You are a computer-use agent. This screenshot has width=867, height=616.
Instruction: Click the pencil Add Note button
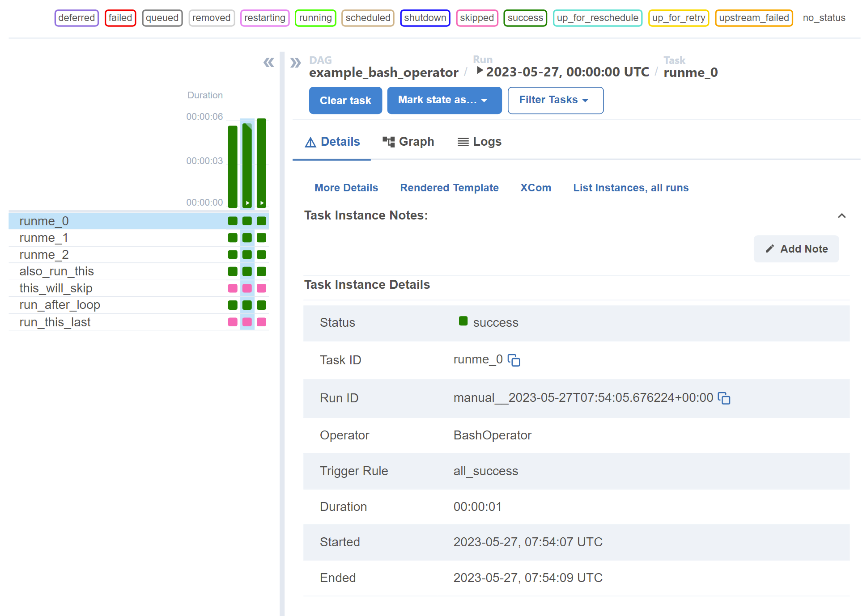tap(796, 249)
